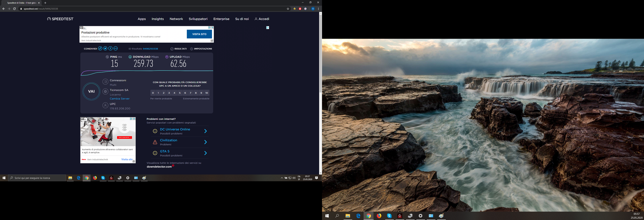Expand DC Universe Online problem details
The image size is (644, 220).
(205, 131)
